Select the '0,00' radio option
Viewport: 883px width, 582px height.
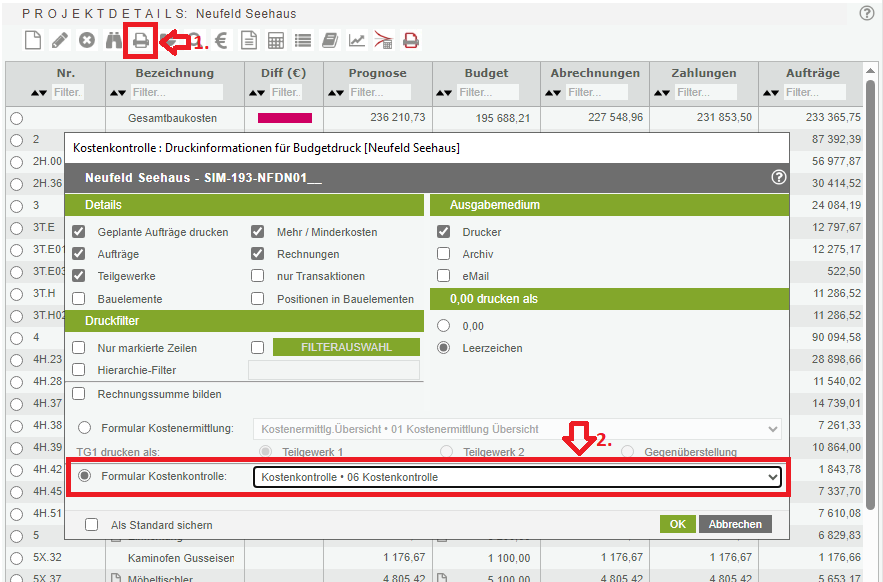click(444, 326)
